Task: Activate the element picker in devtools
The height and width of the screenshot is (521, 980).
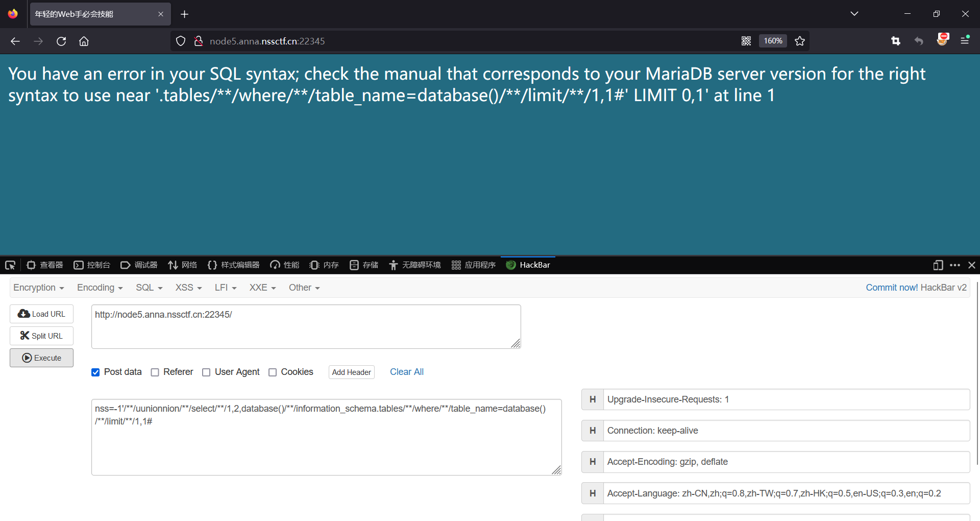Action: pyautogui.click(x=10, y=265)
